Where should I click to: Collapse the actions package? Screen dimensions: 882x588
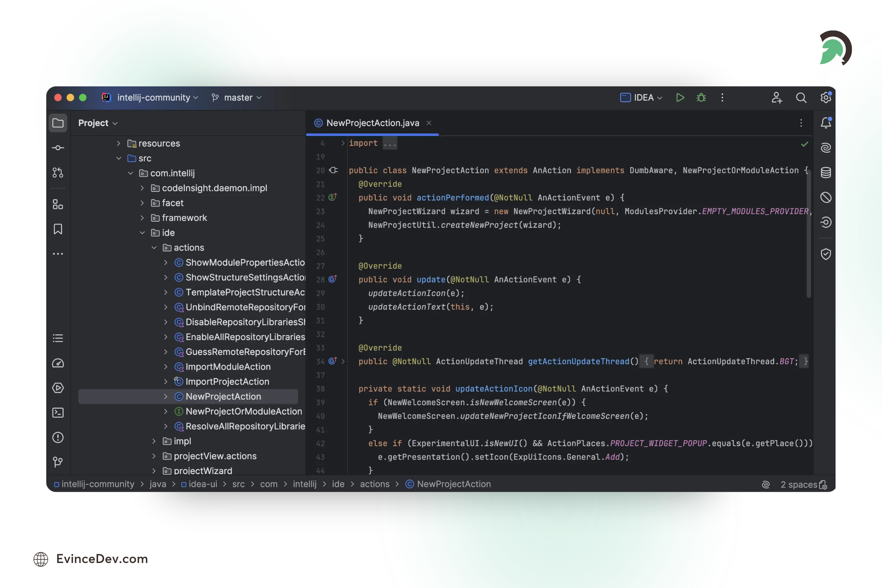[x=154, y=247]
